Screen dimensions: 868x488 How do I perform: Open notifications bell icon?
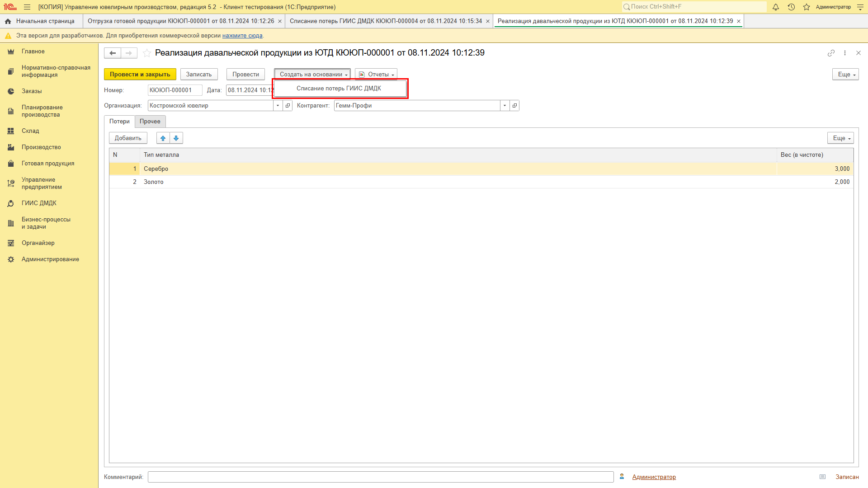coord(776,7)
